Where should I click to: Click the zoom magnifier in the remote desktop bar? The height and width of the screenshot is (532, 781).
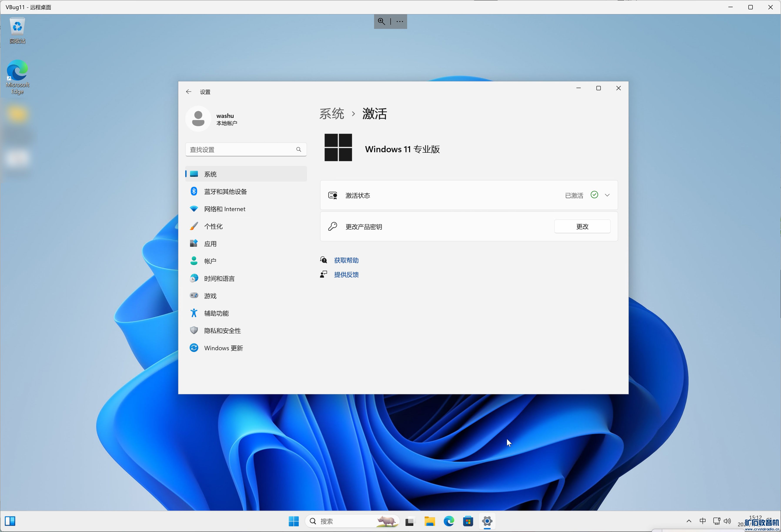pos(381,22)
